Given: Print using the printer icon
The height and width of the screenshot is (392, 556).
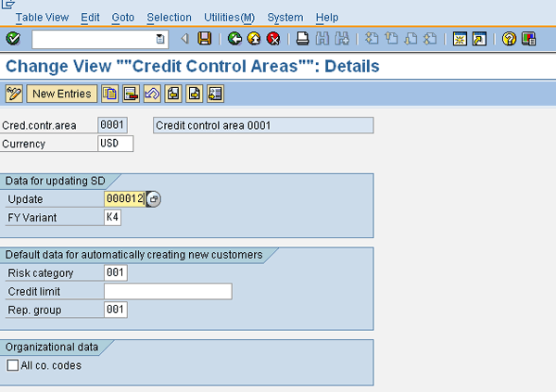Looking at the screenshot, I should click(x=302, y=38).
